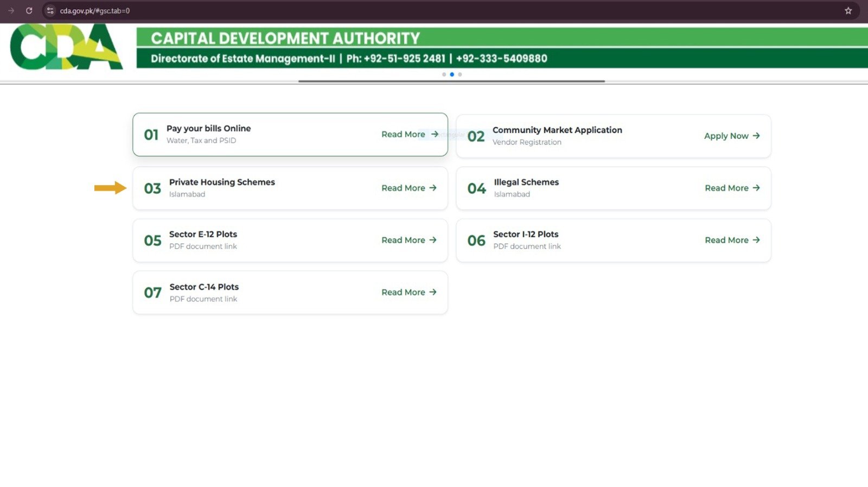Click Read More for Pay your bills Online
The width and height of the screenshot is (868, 487).
[403, 134]
